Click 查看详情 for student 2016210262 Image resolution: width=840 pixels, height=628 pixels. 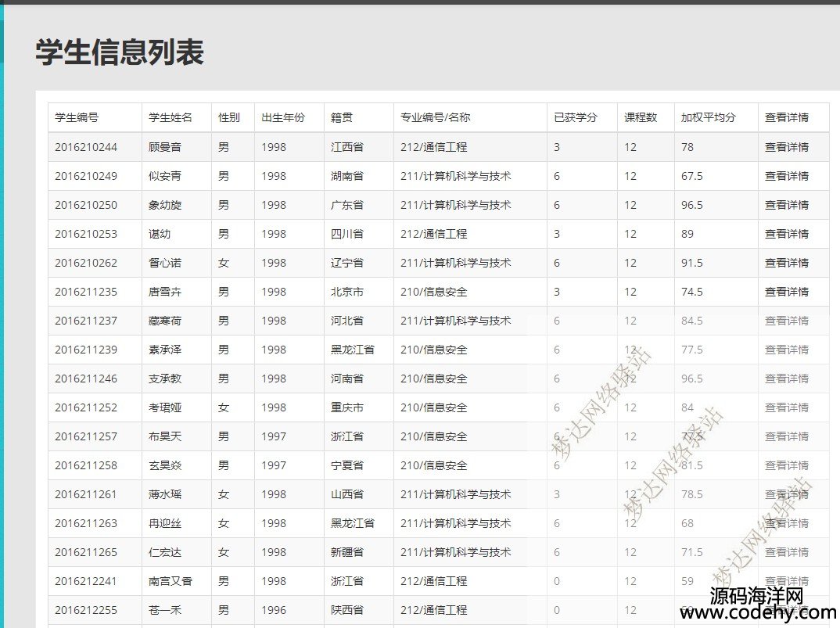(786, 263)
